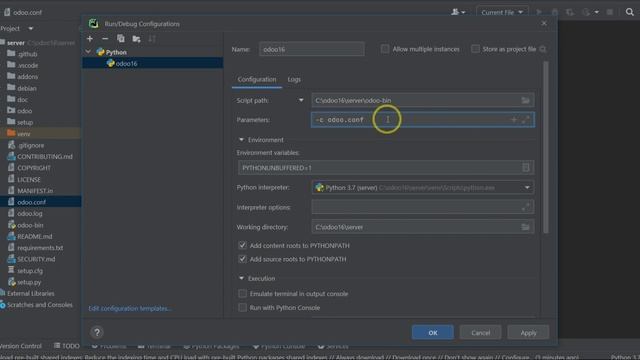
Task: Open Version Control tool window tab
Action: 20,346
